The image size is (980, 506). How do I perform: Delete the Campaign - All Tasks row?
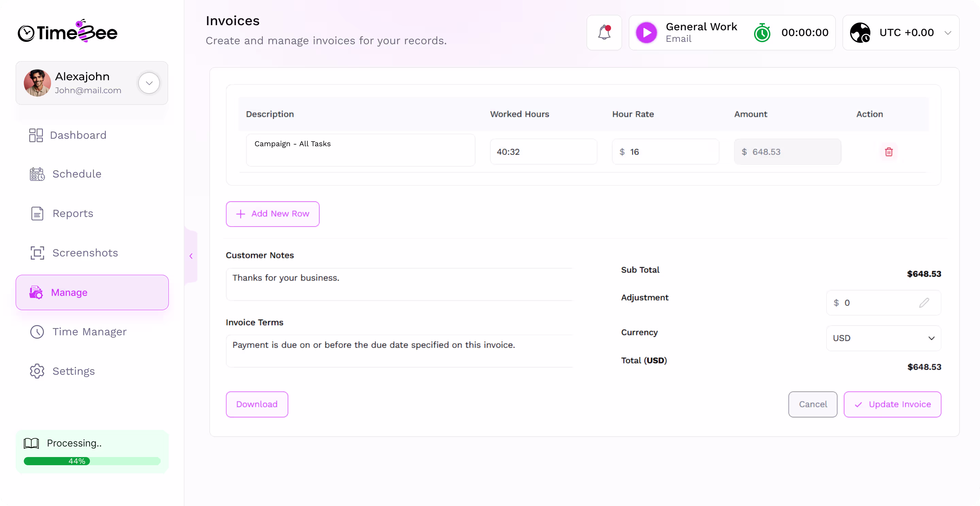(x=889, y=152)
